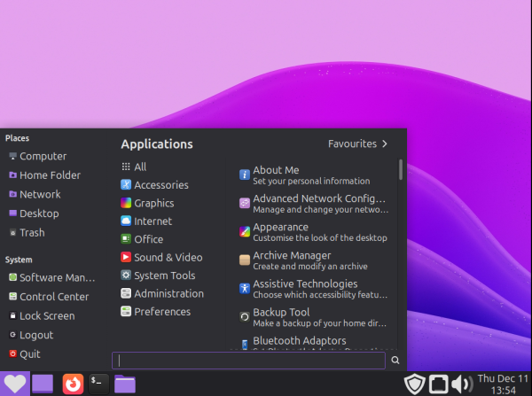Click the Advanced Network Config icon
Screen dimensions: 532x396
click(x=245, y=204)
